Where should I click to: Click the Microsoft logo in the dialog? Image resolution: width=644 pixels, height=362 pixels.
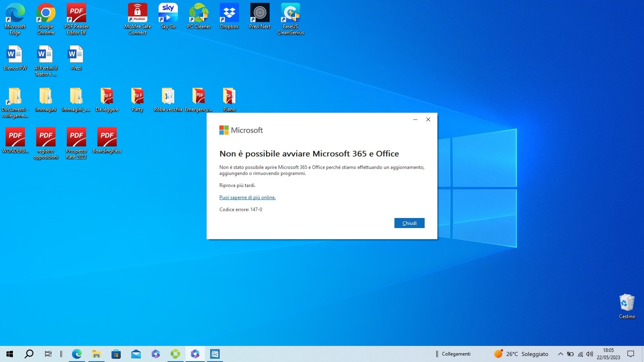241,130
